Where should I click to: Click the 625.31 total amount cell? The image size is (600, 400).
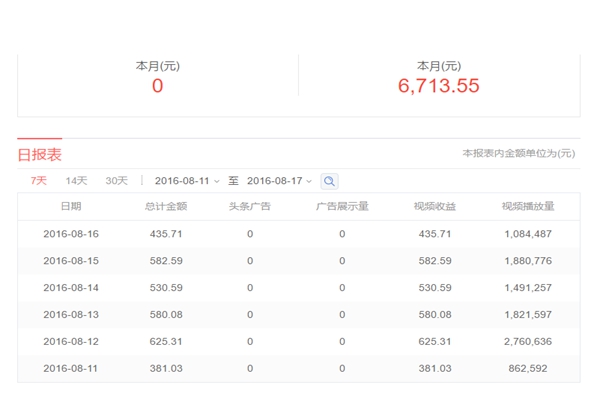pyautogui.click(x=166, y=342)
